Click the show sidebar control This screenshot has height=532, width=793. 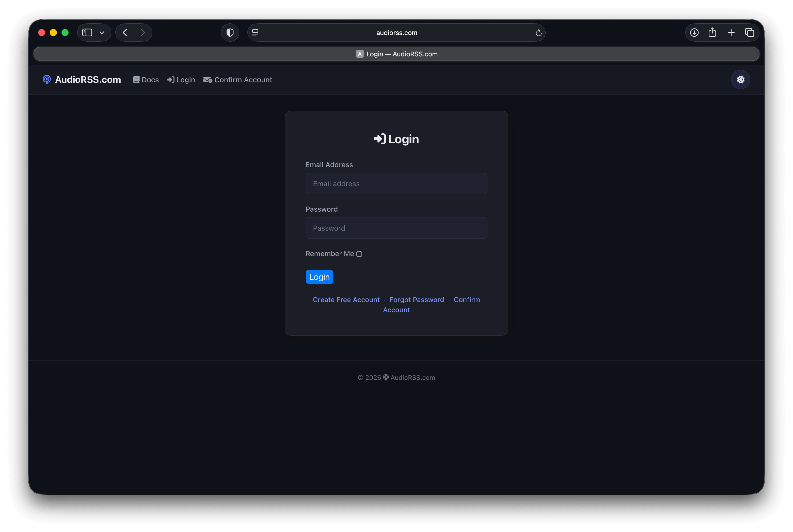pyautogui.click(x=87, y=32)
